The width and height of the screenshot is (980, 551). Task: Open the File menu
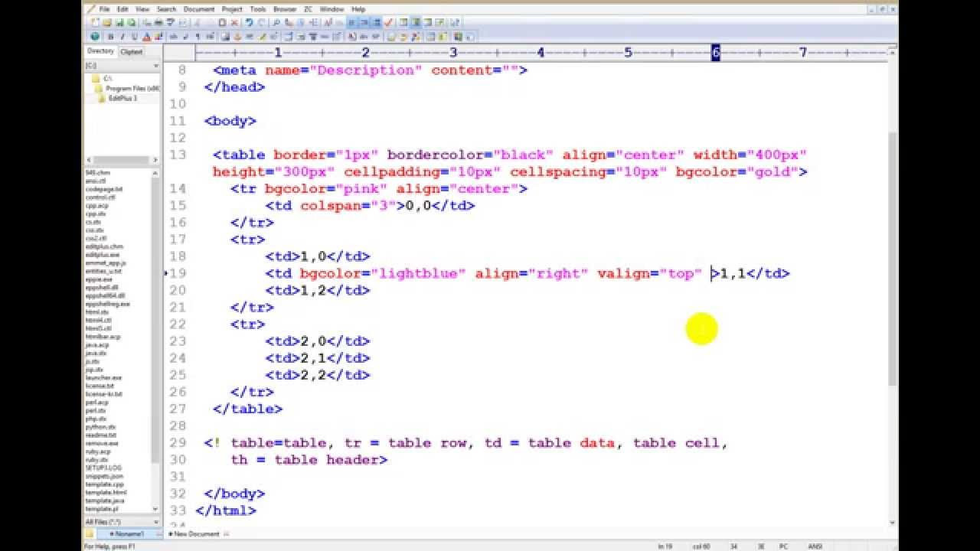click(104, 9)
